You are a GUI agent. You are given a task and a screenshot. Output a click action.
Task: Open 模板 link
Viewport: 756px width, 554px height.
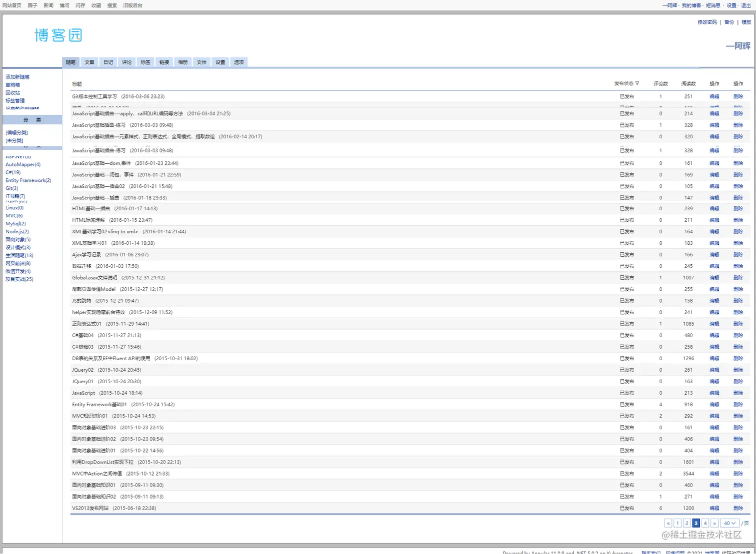(x=746, y=22)
